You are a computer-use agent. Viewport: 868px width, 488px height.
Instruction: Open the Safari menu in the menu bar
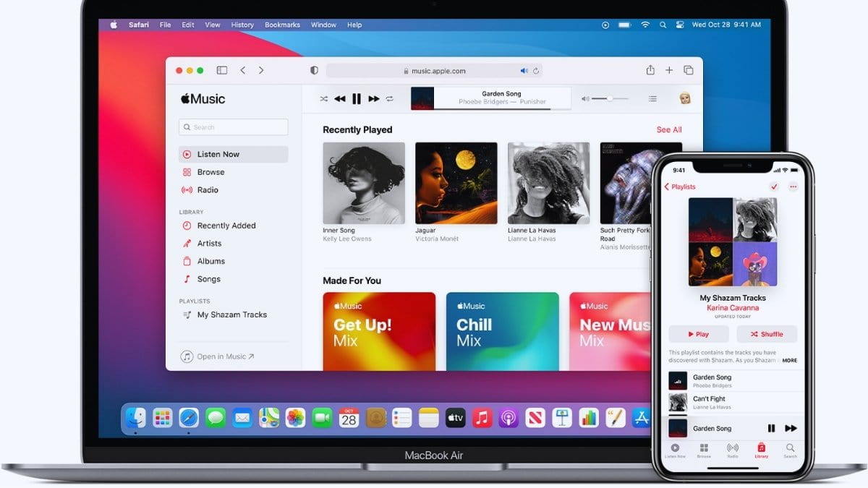(139, 25)
